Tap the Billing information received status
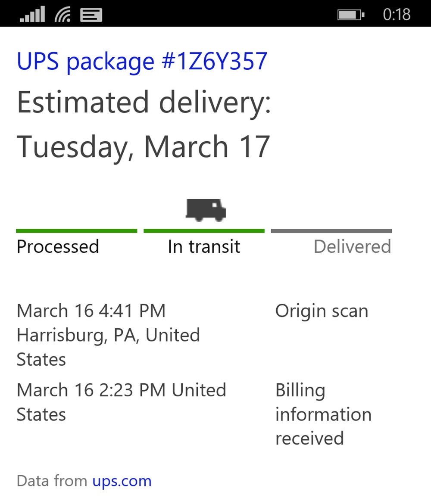 pyautogui.click(x=323, y=414)
